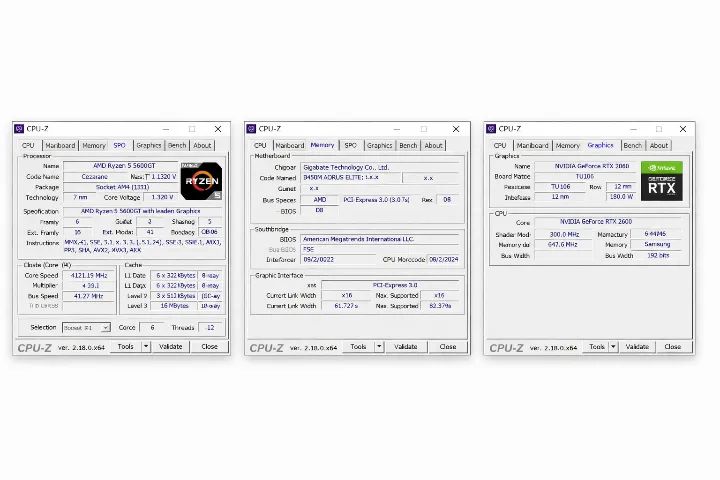Open the Mainboard tab in left window
This screenshot has height=480, width=720.
[x=60, y=145]
